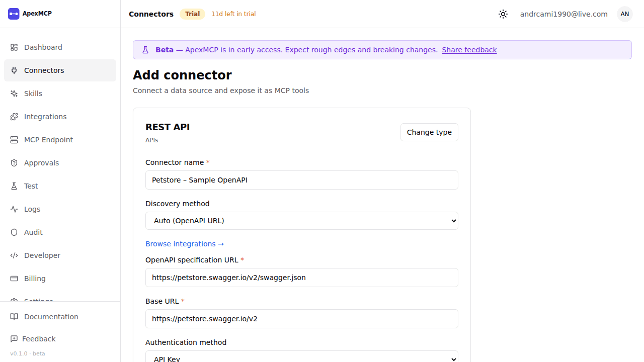Screen dimensions: 644x362
Task: Focus the OpenAPI specification URL field
Action: pos(302,278)
